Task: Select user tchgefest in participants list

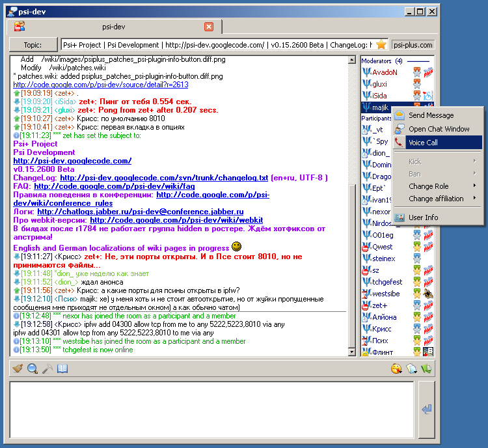Action: pyautogui.click(x=387, y=282)
